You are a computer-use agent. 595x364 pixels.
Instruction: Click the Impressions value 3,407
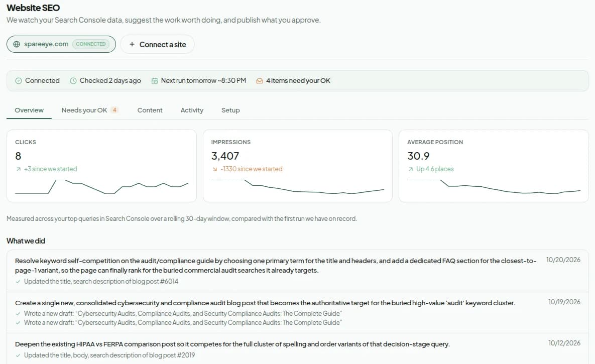coord(225,156)
